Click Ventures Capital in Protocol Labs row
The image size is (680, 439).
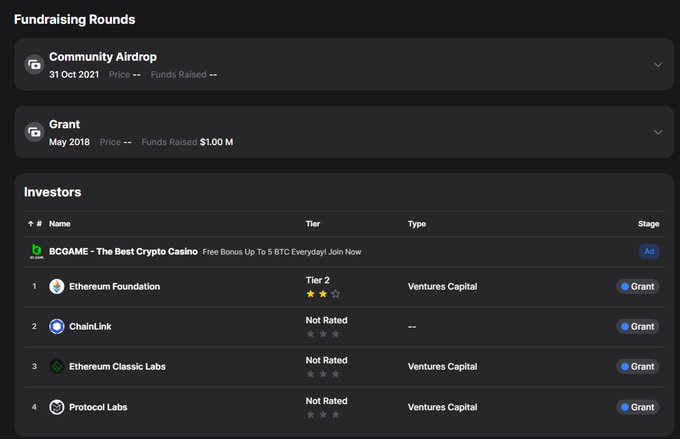[442, 407]
